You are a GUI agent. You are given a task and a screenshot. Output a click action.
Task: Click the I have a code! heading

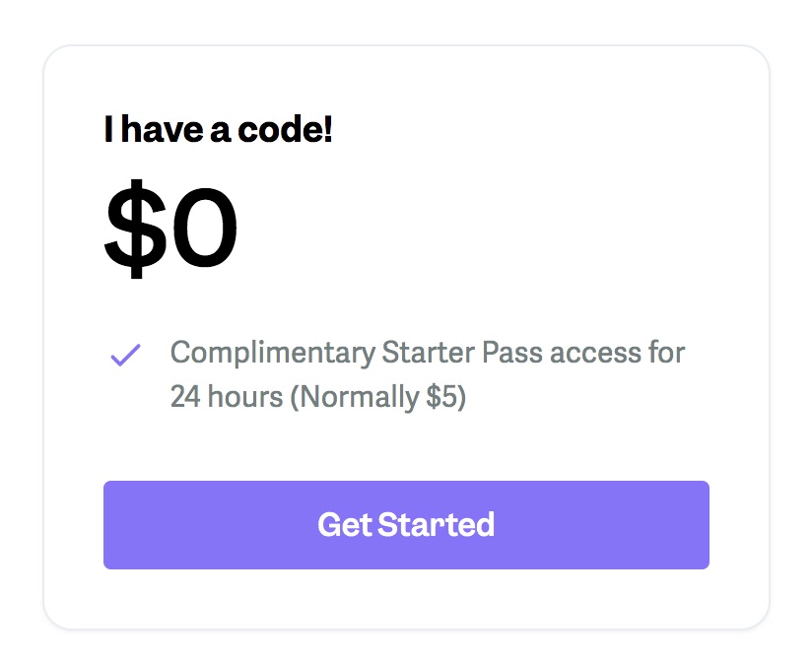(219, 128)
